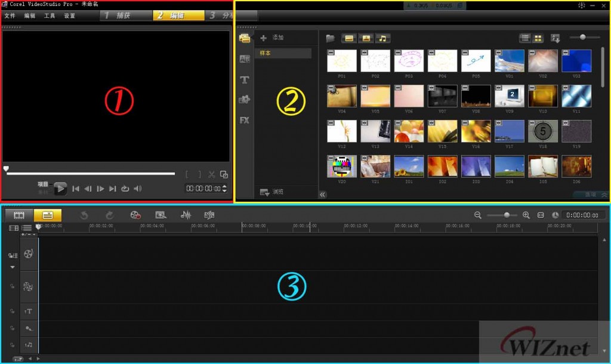Viewport: 611px width, 364px height.
Task: Open the Title library in the sidebar
Action: pyautogui.click(x=245, y=80)
